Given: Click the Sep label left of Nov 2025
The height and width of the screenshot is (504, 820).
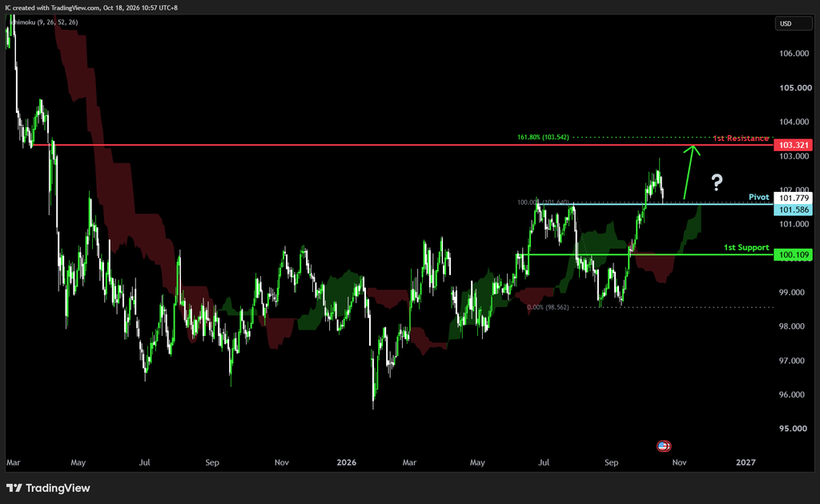Looking at the screenshot, I should coord(211,462).
